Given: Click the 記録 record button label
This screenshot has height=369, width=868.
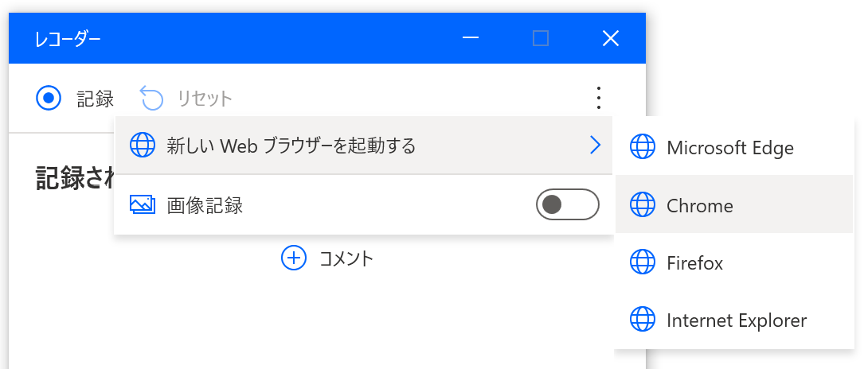Looking at the screenshot, I should pos(96,99).
